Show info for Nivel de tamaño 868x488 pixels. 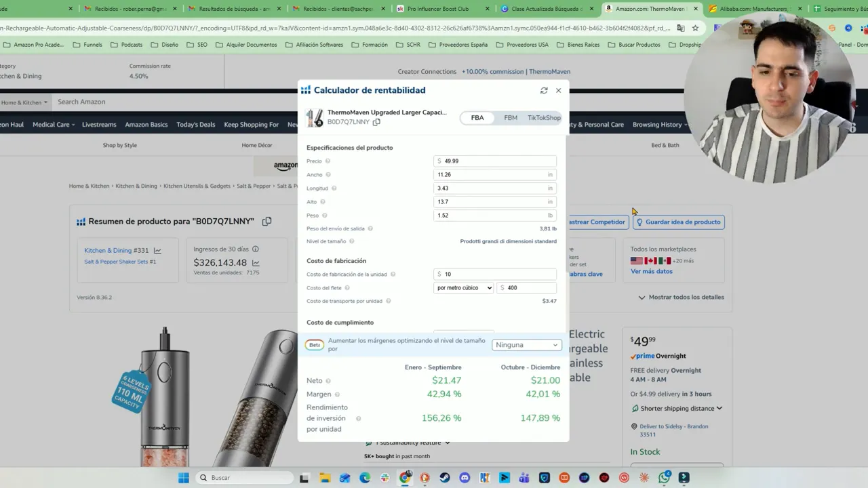click(x=351, y=241)
